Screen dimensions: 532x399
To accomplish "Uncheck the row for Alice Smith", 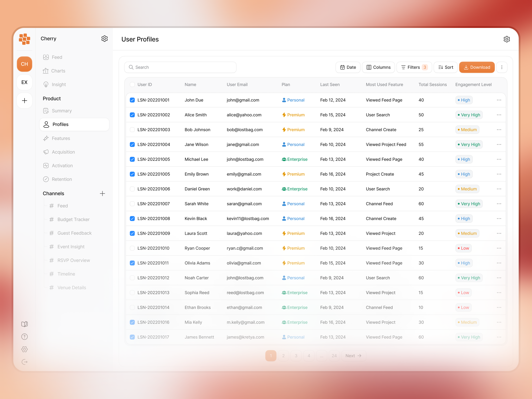I will pyautogui.click(x=132, y=115).
